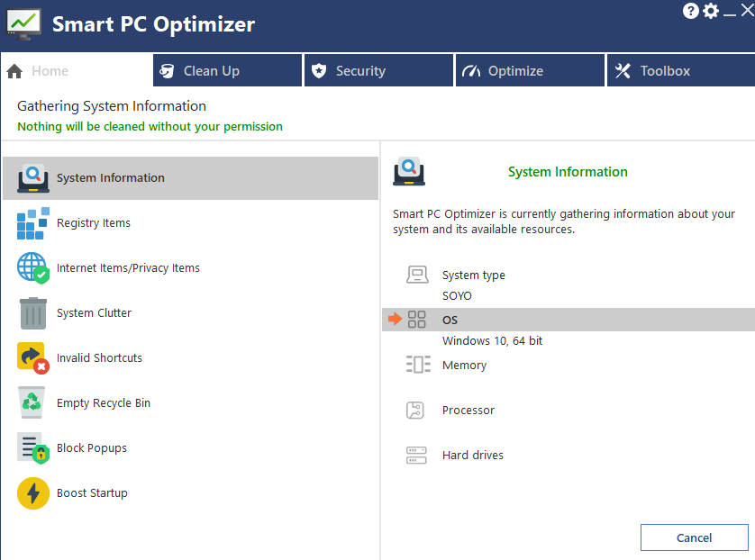The height and width of the screenshot is (560, 755).
Task: Click the Processor circuit icon
Action: pos(415,410)
